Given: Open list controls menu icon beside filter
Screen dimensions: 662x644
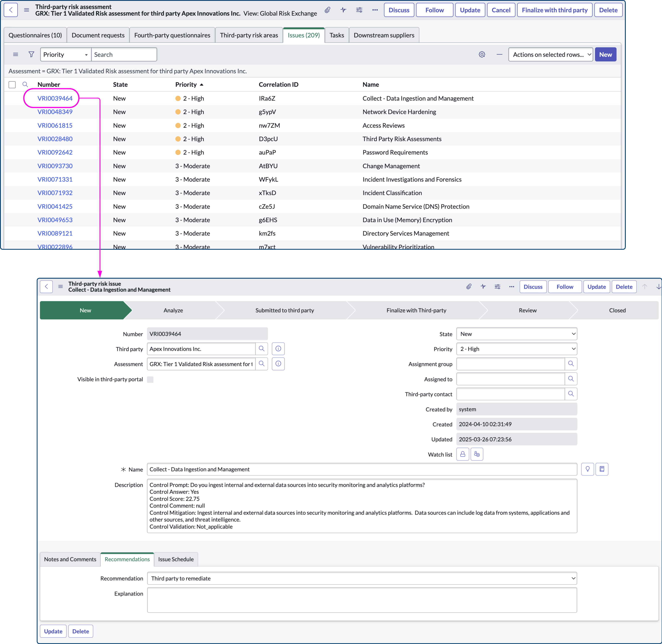Looking at the screenshot, I should (x=16, y=54).
